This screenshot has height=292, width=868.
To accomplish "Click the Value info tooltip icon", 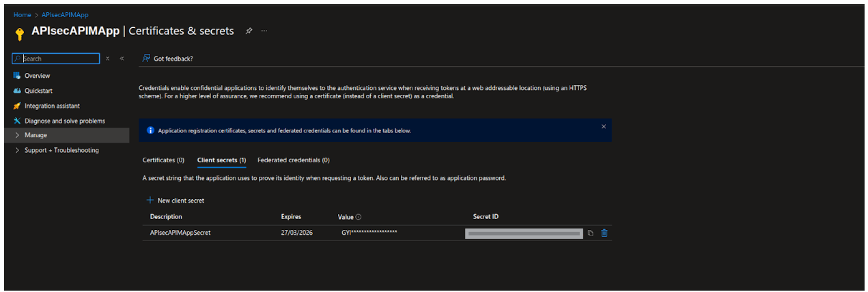I will pos(359,217).
